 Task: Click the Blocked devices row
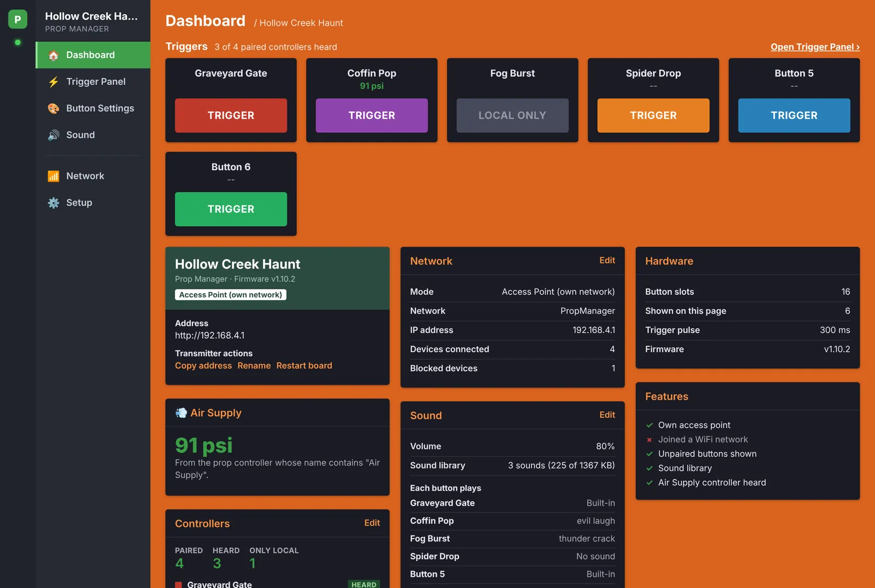(512, 369)
